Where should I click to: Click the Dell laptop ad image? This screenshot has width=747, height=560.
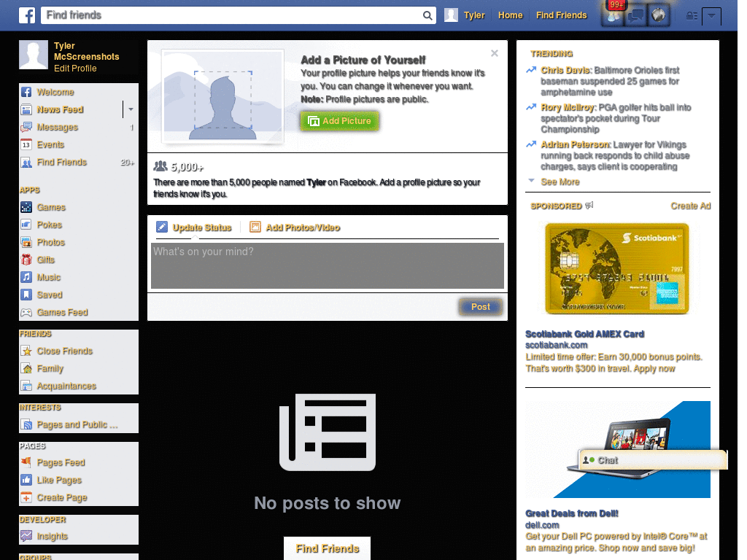pos(617,449)
